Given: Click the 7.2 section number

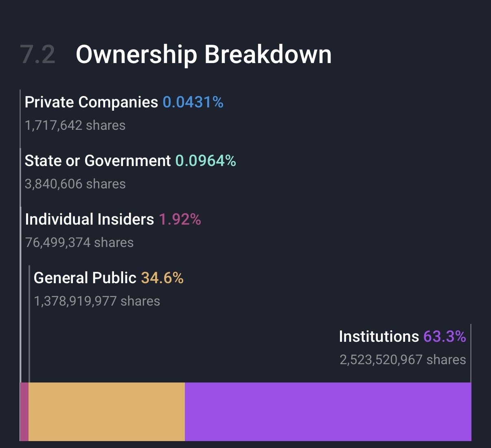Looking at the screenshot, I should (x=38, y=55).
